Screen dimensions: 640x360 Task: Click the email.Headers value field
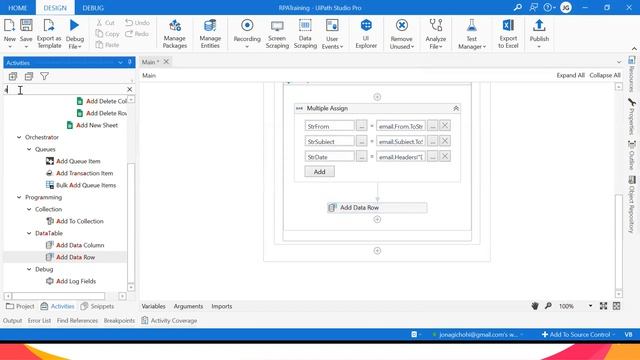[401, 157]
